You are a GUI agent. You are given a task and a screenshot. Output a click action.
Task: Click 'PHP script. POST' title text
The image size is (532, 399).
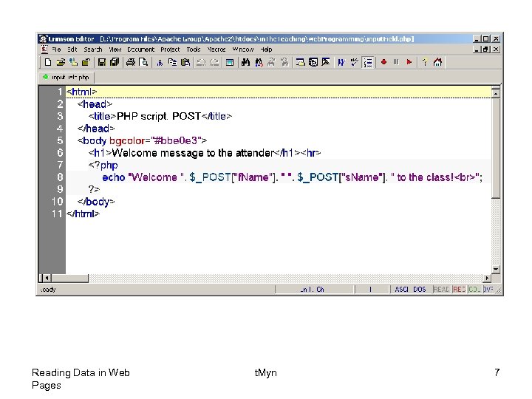pos(159,117)
